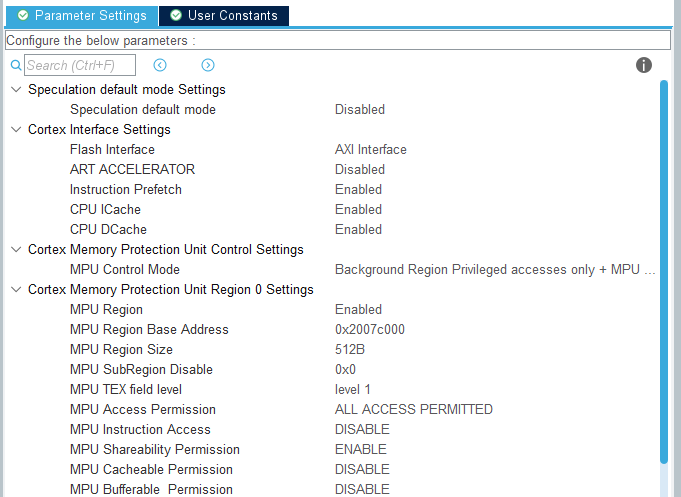The height and width of the screenshot is (497, 681).
Task: Change MPU Access Permission value
Action: click(413, 409)
